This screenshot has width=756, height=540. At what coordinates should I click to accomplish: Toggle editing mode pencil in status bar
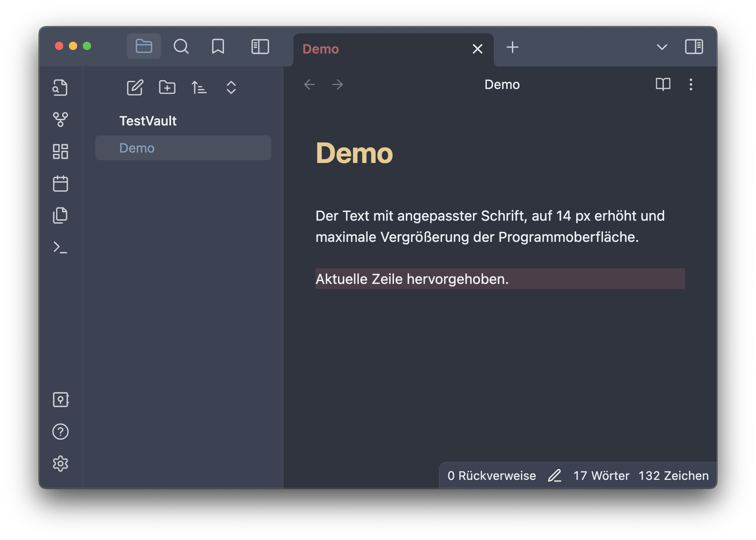pyautogui.click(x=555, y=476)
